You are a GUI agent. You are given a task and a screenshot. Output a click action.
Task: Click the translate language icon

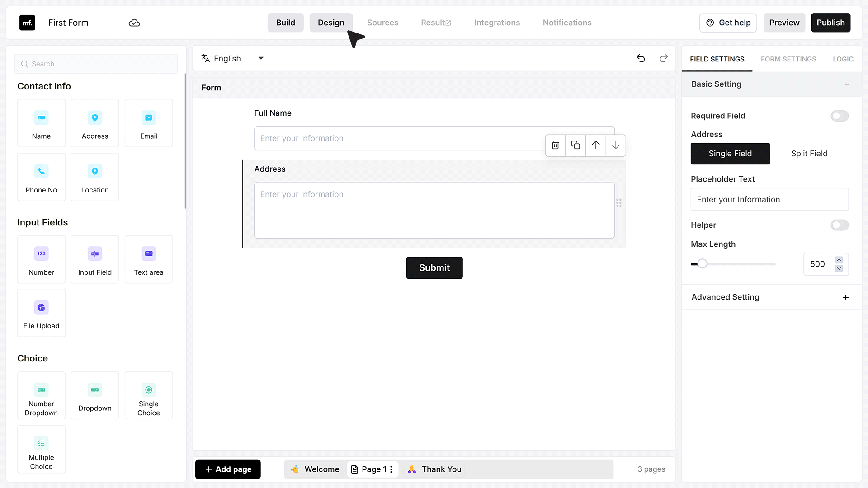(x=206, y=58)
